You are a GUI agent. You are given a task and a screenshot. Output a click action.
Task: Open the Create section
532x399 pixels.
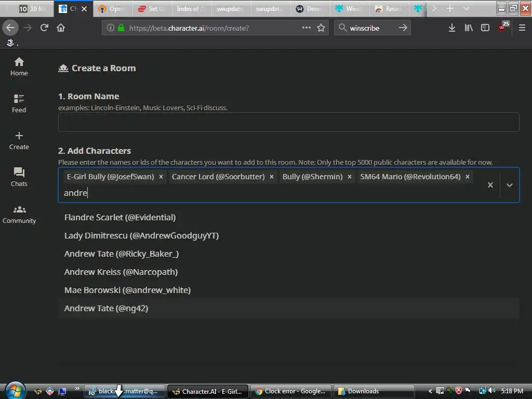[x=19, y=140]
